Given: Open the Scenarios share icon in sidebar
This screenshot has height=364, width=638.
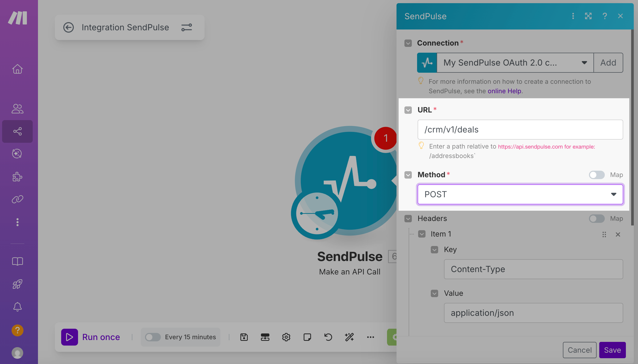Looking at the screenshot, I should pos(17,131).
